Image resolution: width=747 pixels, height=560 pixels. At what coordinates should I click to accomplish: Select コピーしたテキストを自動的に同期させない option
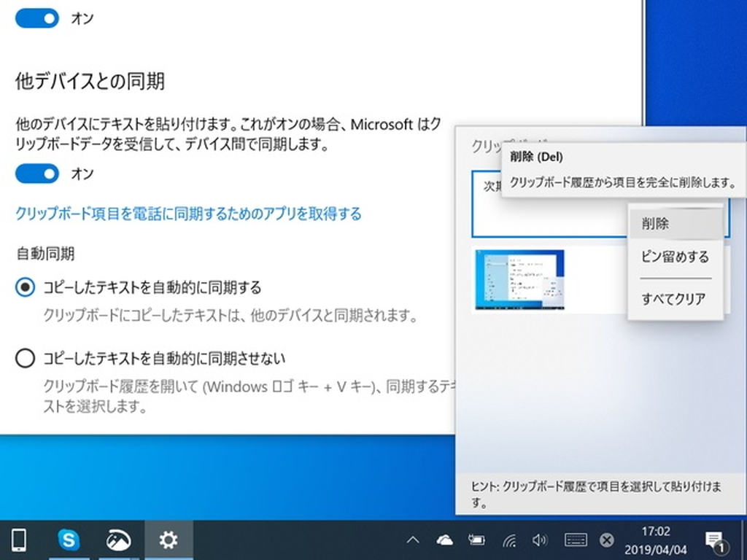(x=25, y=358)
